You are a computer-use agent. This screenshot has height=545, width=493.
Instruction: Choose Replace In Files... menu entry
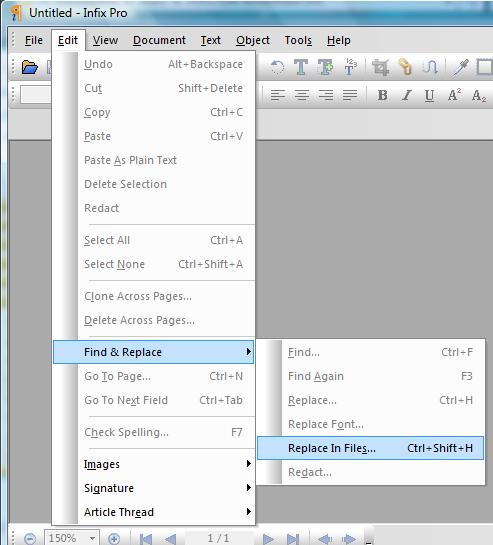point(370,448)
